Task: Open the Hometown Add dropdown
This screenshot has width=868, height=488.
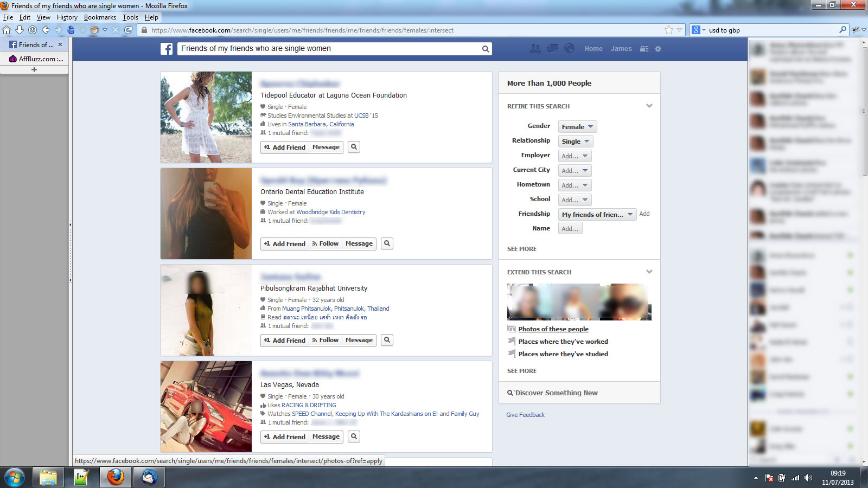Action: 575,185
